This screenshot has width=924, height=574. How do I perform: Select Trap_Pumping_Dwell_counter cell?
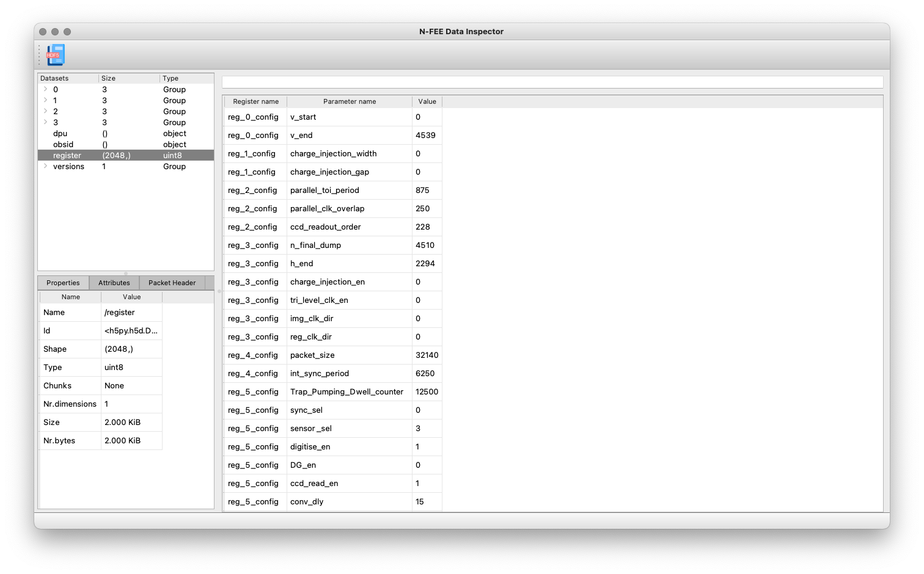pyautogui.click(x=350, y=392)
